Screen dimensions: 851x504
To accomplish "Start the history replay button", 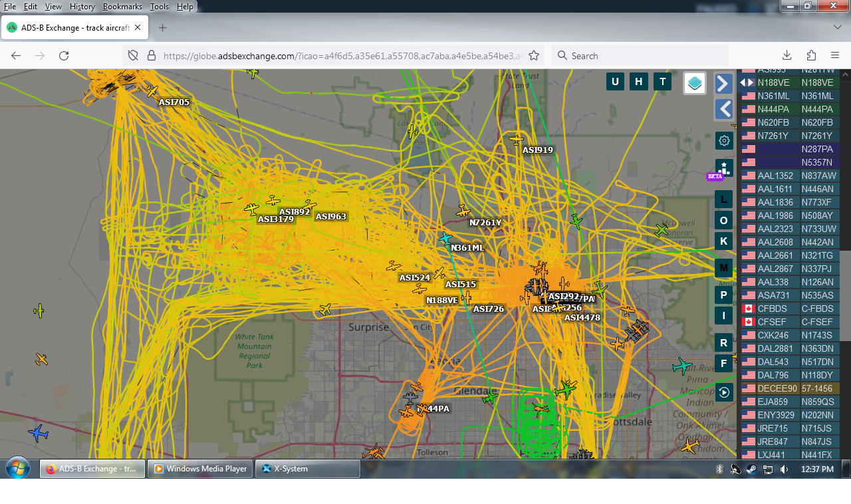I will coord(724,392).
